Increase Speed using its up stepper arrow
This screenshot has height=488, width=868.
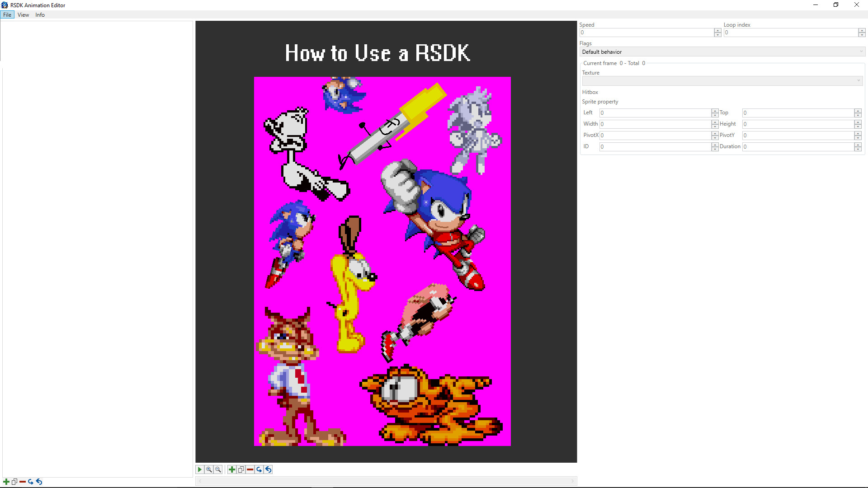(717, 31)
